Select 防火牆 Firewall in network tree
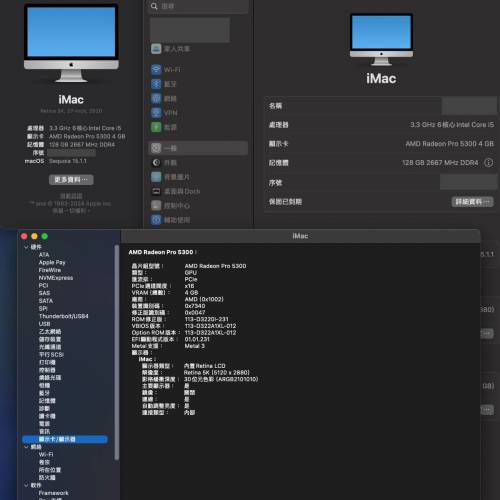The height and width of the screenshot is (500, 500). point(47,478)
